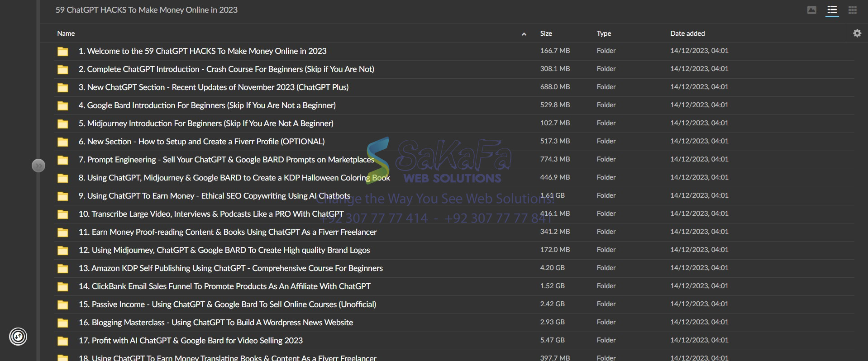Select the list view icon
The width and height of the screenshot is (868, 361).
pyautogui.click(x=832, y=10)
